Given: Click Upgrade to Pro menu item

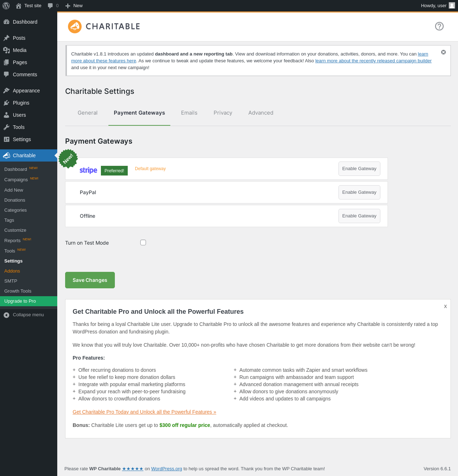Looking at the screenshot, I should point(29,301).
